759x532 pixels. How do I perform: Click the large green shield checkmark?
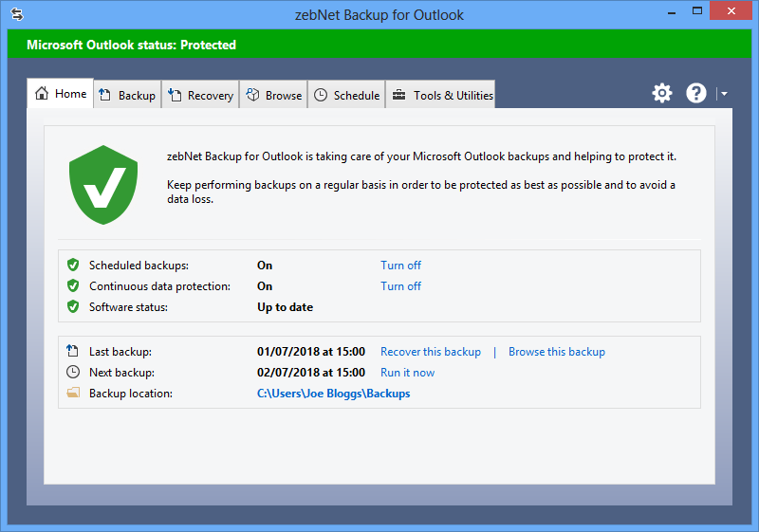click(x=103, y=185)
